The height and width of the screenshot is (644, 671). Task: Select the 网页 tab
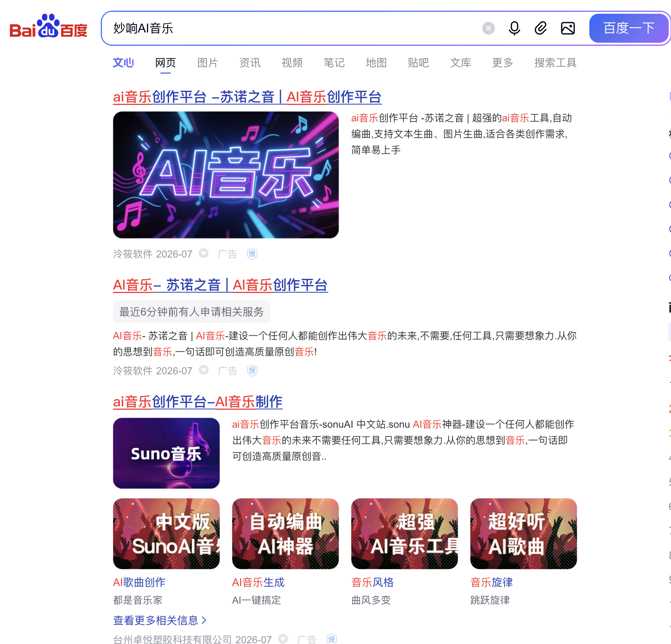coord(166,63)
